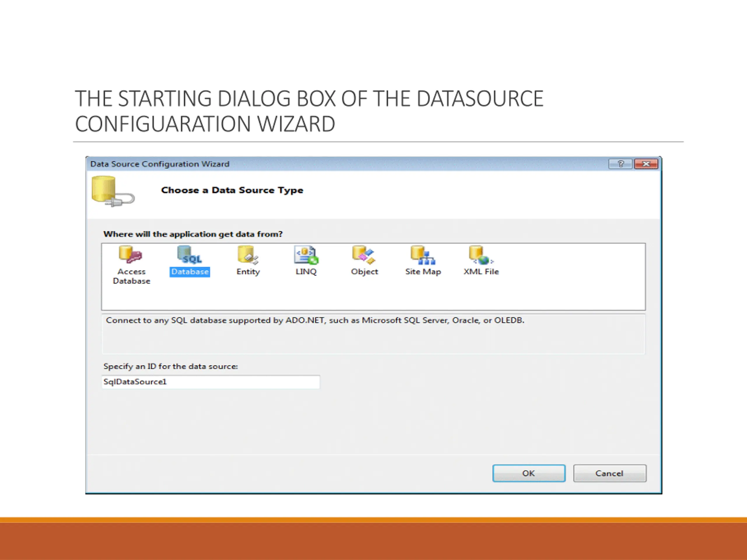747x560 pixels.
Task: Cancel the data source wizard
Action: point(610,473)
